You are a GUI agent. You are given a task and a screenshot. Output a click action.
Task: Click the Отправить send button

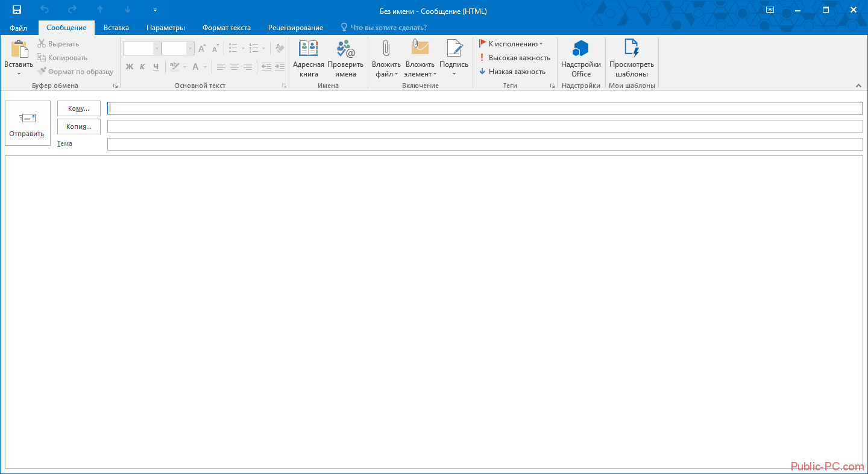(x=27, y=123)
